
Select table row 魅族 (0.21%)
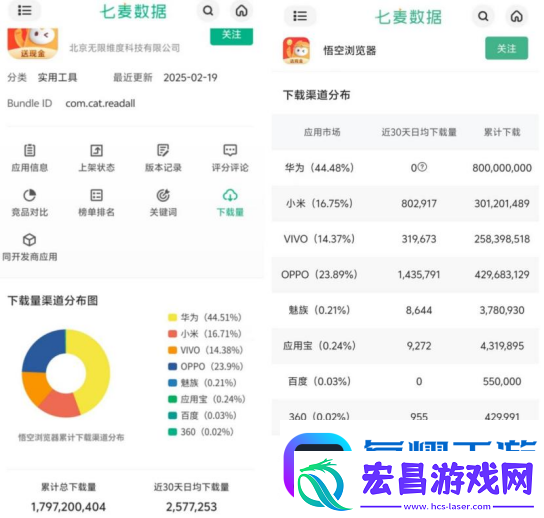(x=405, y=310)
